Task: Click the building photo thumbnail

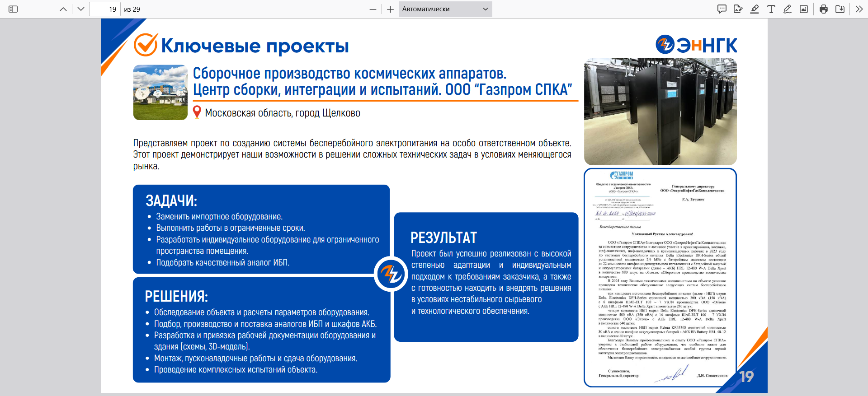Action: [160, 93]
